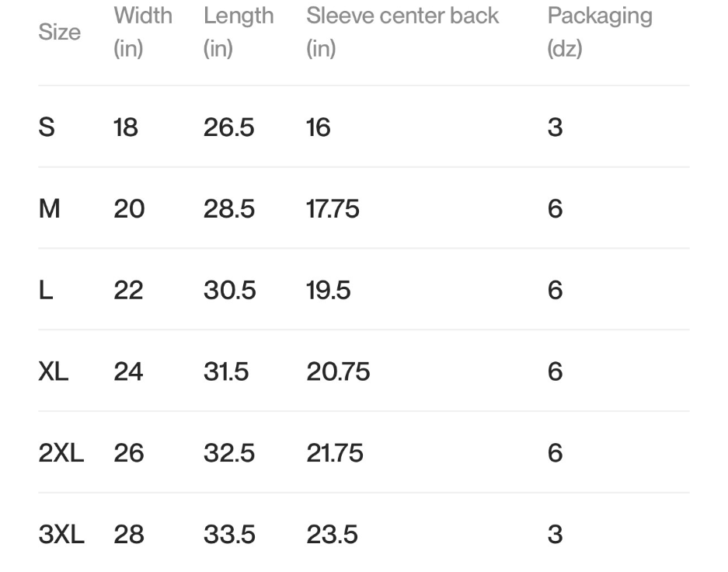Click width value 24 in XL row
This screenshot has height=572, width=728.
coord(128,371)
